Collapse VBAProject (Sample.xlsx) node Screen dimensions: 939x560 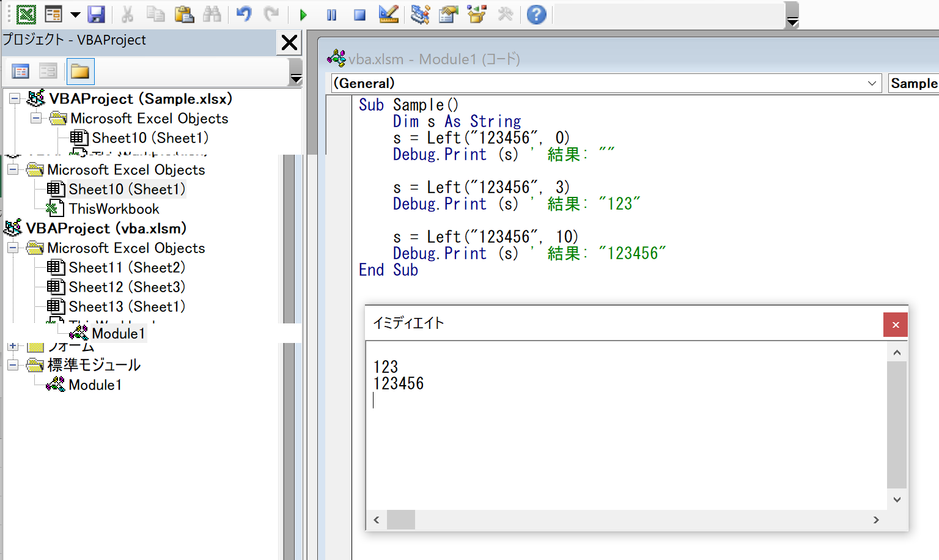(14, 98)
